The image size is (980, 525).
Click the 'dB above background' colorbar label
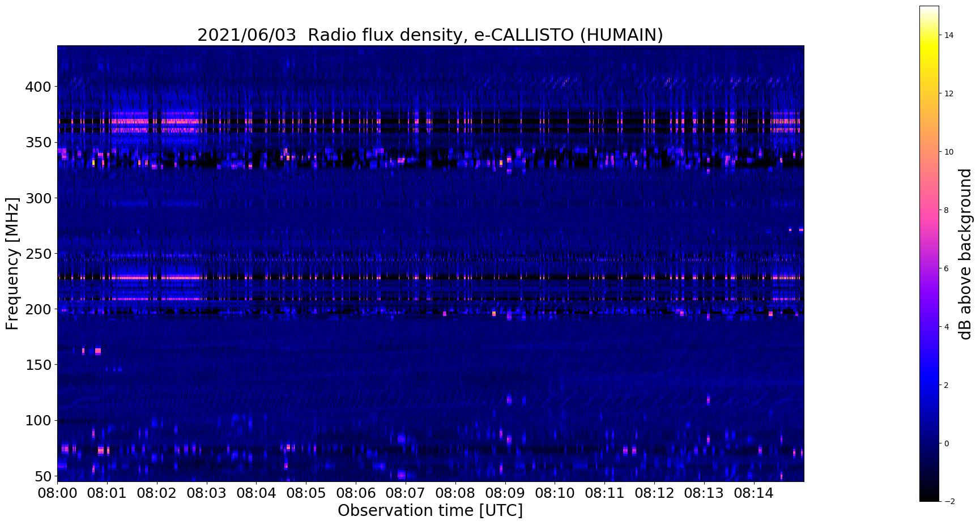(x=965, y=254)
